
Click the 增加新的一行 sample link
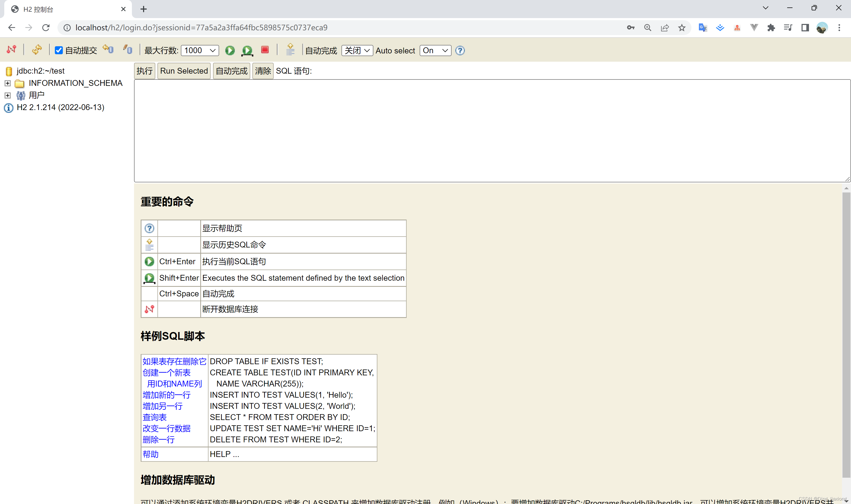click(166, 395)
